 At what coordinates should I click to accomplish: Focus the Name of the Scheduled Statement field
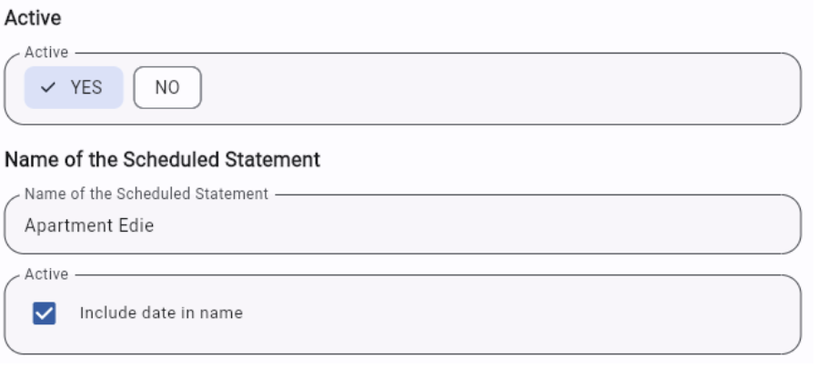402,224
